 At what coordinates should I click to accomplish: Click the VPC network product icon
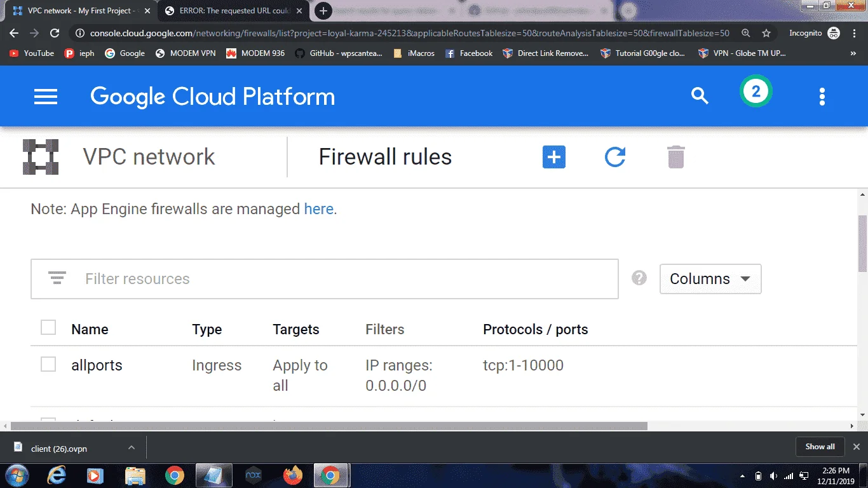(x=41, y=157)
